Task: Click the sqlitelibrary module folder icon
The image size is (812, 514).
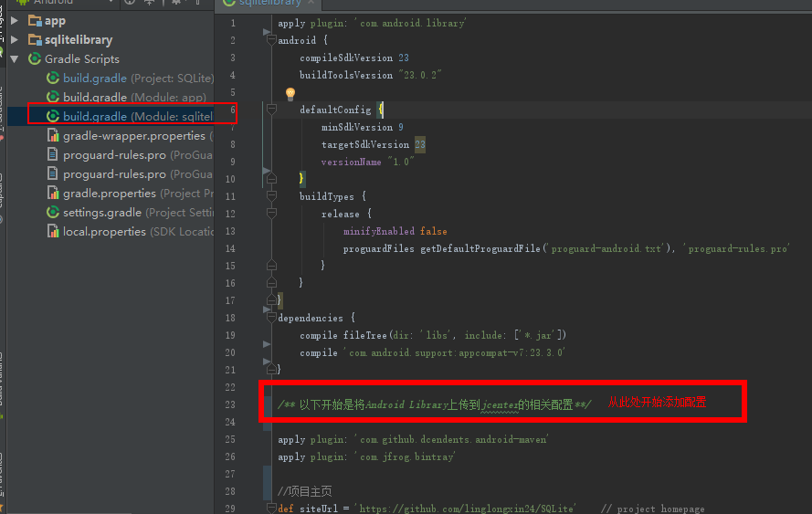Action: [35, 40]
